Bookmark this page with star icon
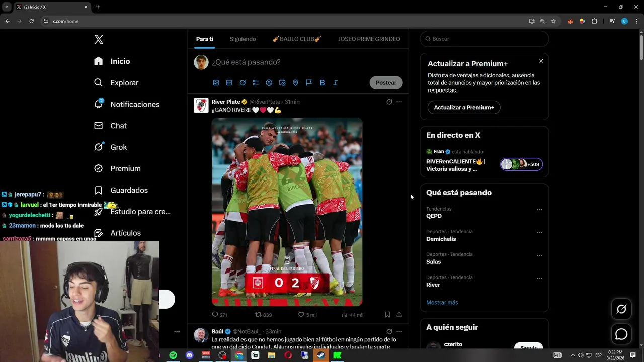644x362 pixels. 553,21
